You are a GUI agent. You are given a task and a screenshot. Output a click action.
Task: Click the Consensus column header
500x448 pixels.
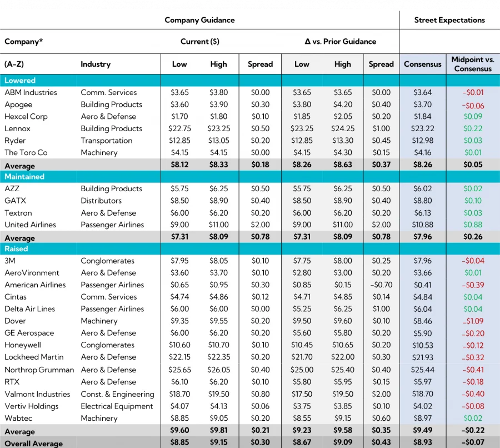tap(422, 64)
